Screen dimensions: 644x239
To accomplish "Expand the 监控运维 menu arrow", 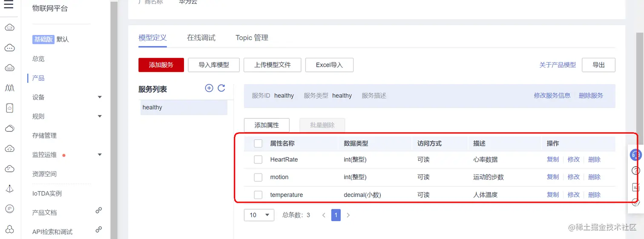I will [x=100, y=154].
